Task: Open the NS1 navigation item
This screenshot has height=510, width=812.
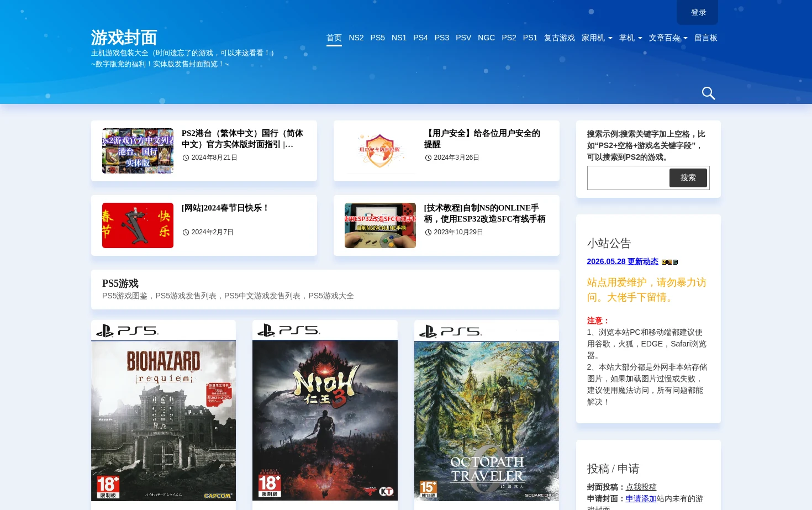Action: point(399,38)
